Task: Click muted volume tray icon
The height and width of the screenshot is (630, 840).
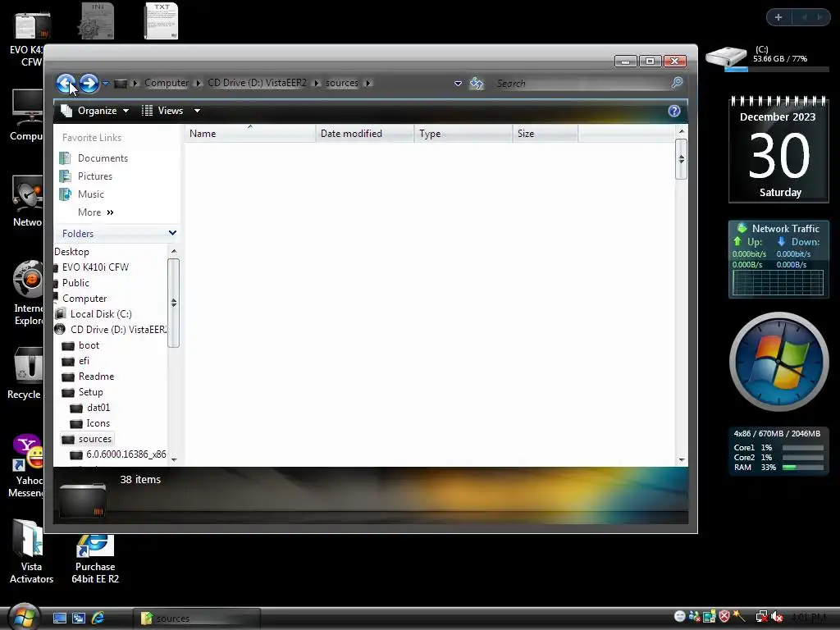Action: click(777, 617)
